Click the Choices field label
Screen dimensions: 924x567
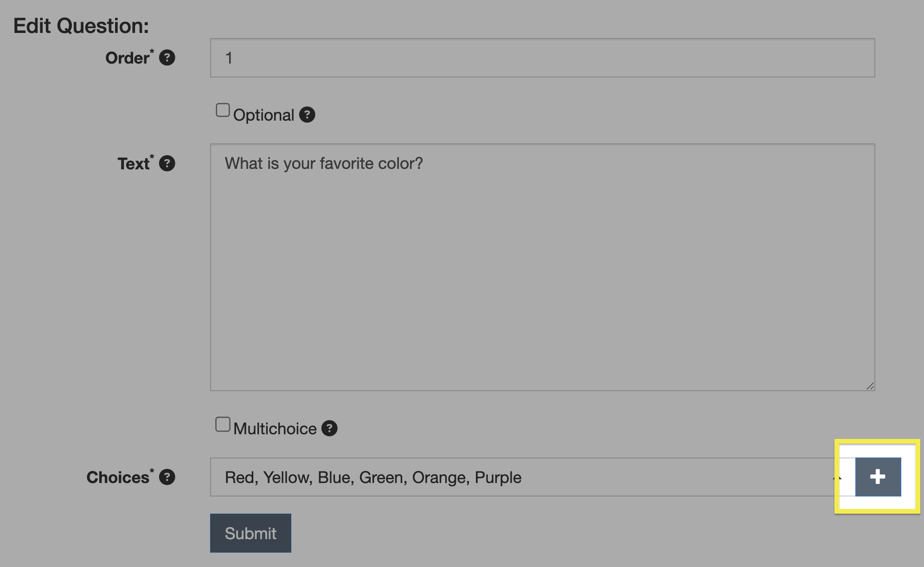click(118, 477)
